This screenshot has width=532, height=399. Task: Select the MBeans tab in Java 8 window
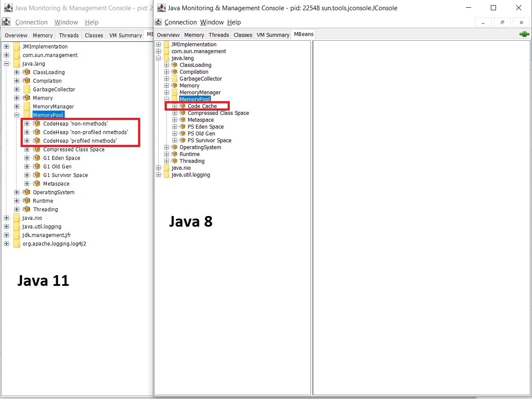coord(304,34)
